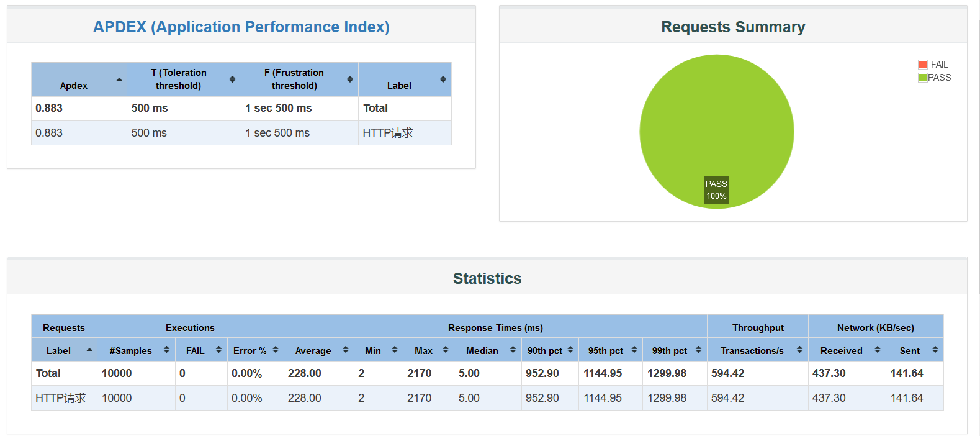Select 1299.98 99th pct in Total row

(x=667, y=373)
